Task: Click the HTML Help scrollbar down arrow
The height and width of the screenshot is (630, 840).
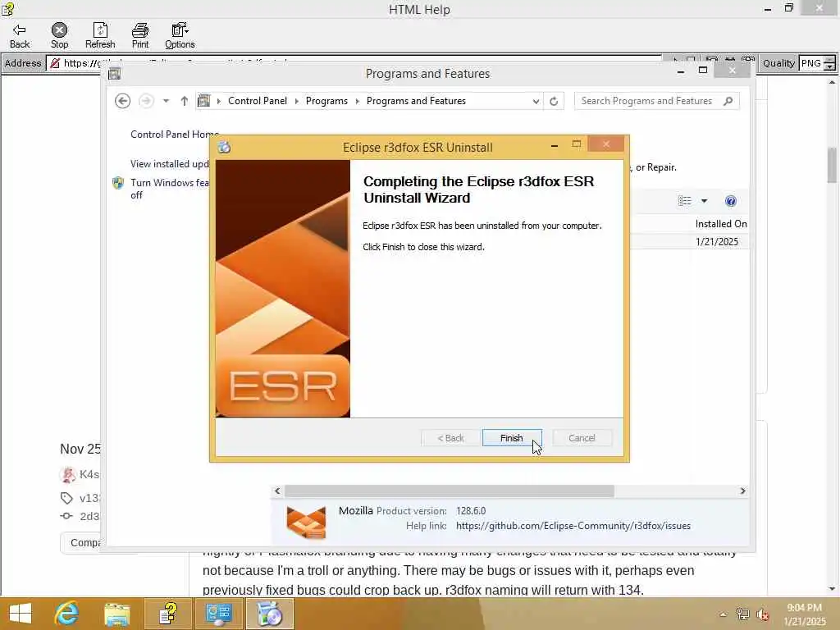Action: coord(832,589)
